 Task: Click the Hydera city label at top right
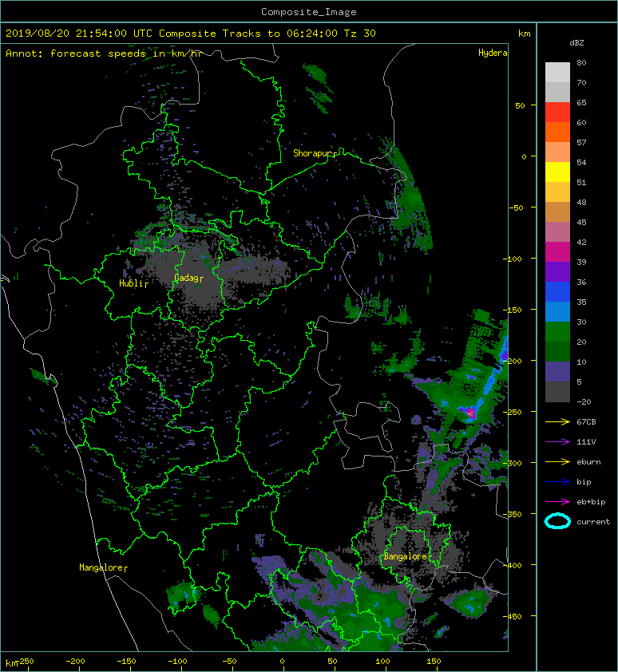point(493,53)
